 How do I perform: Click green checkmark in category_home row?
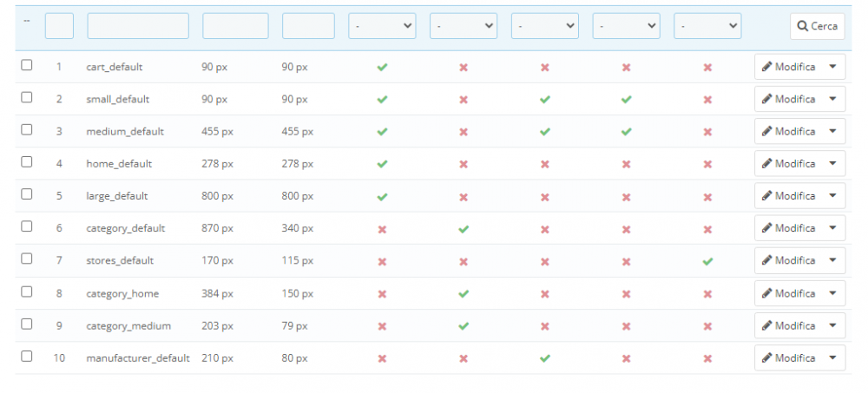(x=464, y=293)
